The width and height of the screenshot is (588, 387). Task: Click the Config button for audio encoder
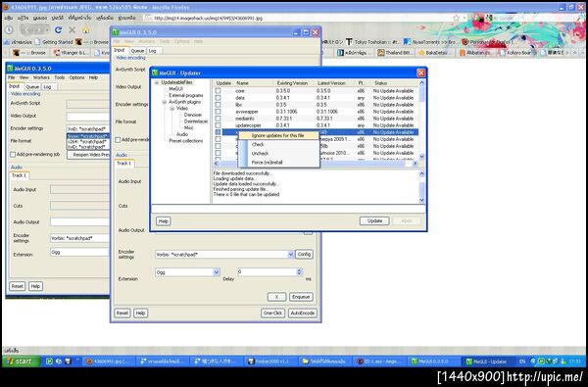304,255
